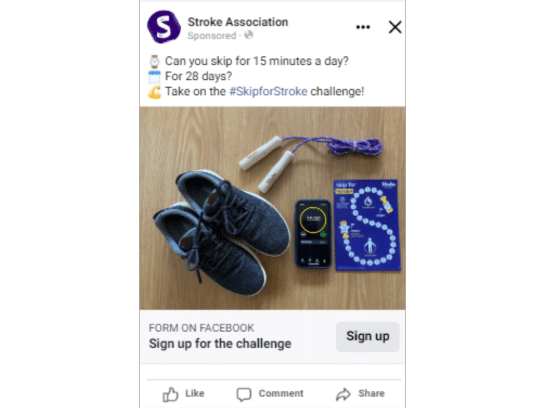Click the Share arrow icon
This screenshot has width=545, height=408.
pos(343,394)
